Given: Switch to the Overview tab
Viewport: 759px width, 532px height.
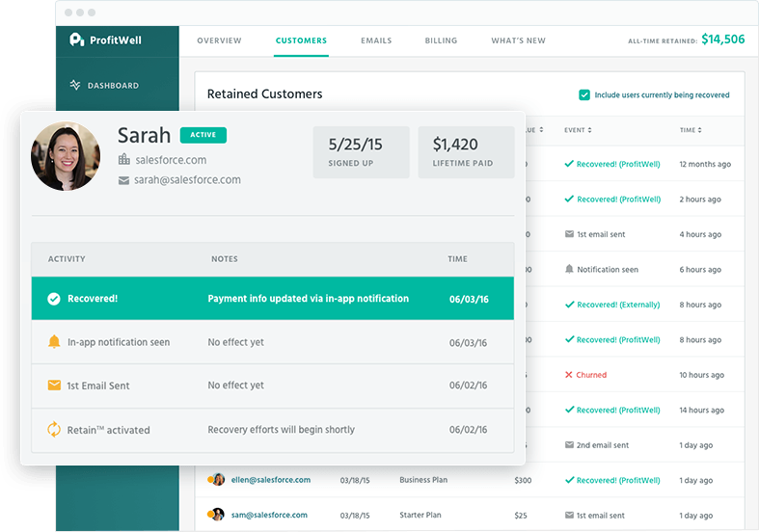Looking at the screenshot, I should click(x=219, y=40).
